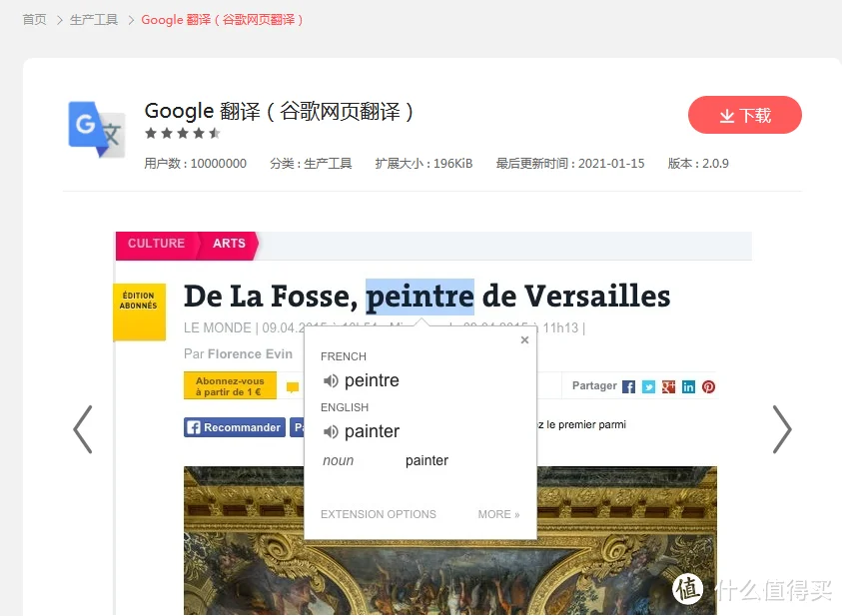
Task: Share via the Google+ icon
Action: 668,387
